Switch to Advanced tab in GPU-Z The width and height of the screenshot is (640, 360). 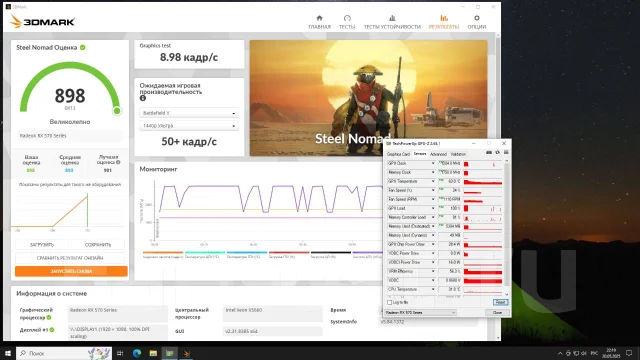[x=438, y=154]
